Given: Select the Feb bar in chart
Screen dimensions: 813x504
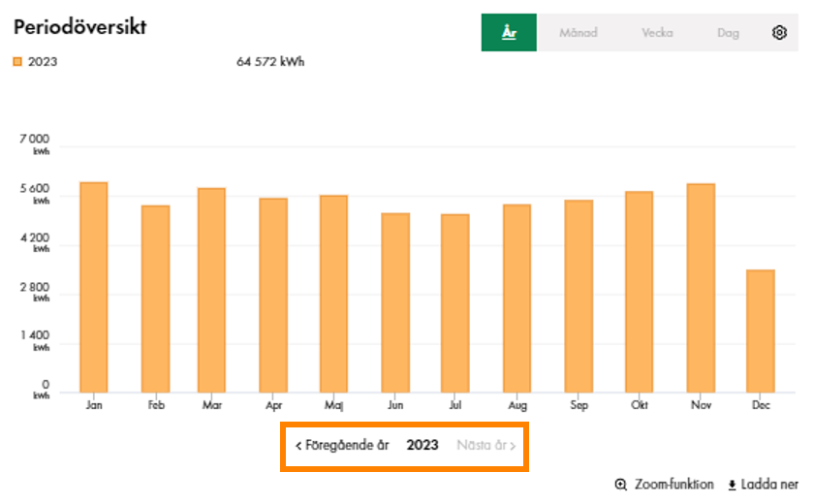Looking at the screenshot, I should (x=156, y=299).
